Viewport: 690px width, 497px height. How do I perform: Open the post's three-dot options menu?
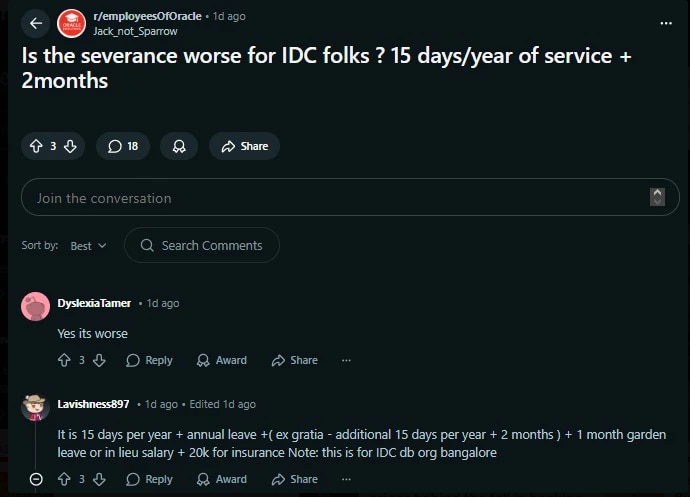666,23
